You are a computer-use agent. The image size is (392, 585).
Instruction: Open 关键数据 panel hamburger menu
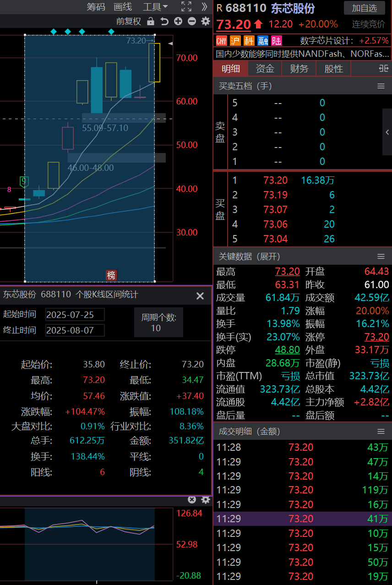point(381,257)
